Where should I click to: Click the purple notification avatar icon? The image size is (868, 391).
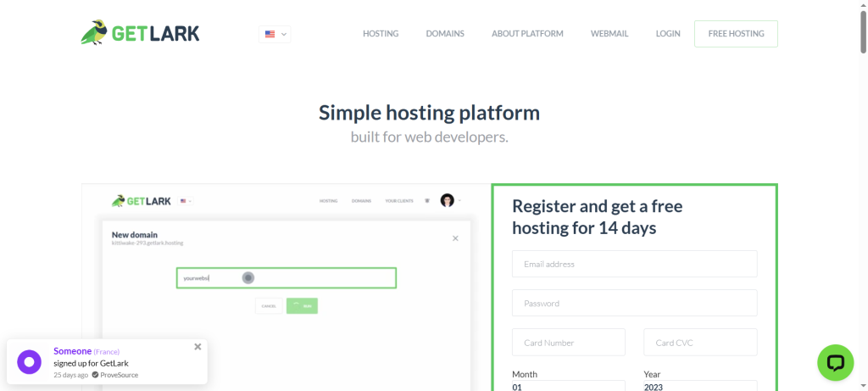[x=29, y=362]
